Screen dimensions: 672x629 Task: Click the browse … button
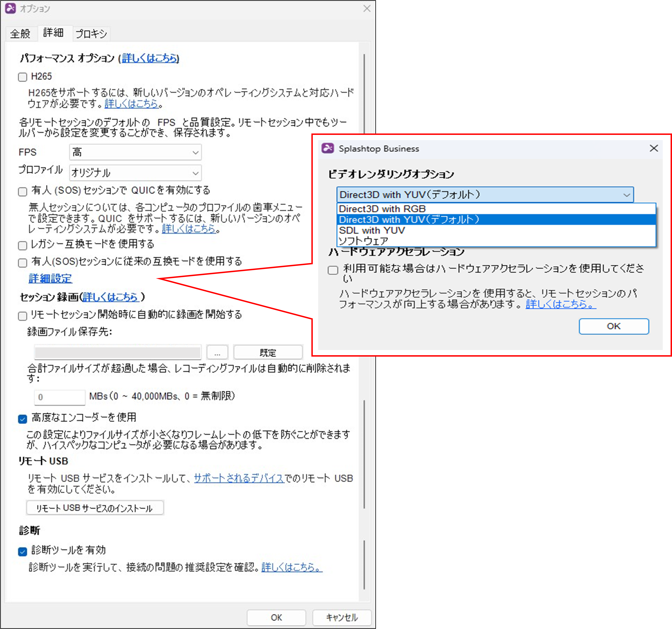pos(217,353)
